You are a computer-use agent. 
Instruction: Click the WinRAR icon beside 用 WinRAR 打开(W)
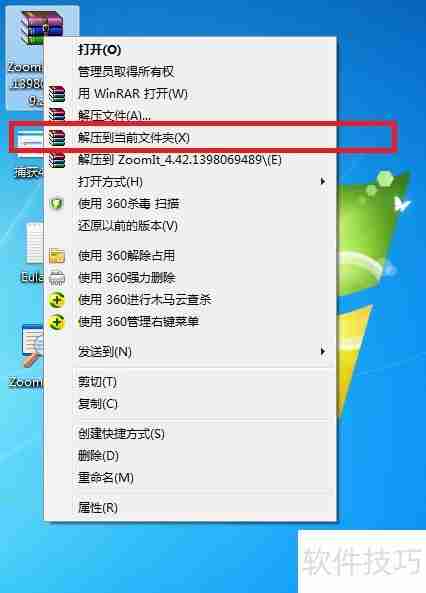tap(57, 94)
